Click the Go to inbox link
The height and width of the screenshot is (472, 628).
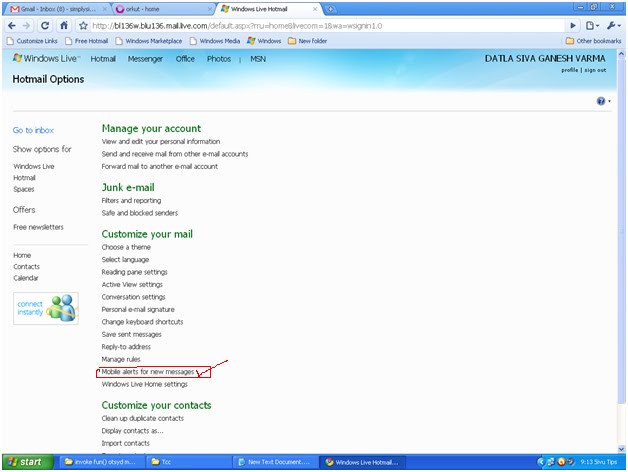tap(33, 130)
